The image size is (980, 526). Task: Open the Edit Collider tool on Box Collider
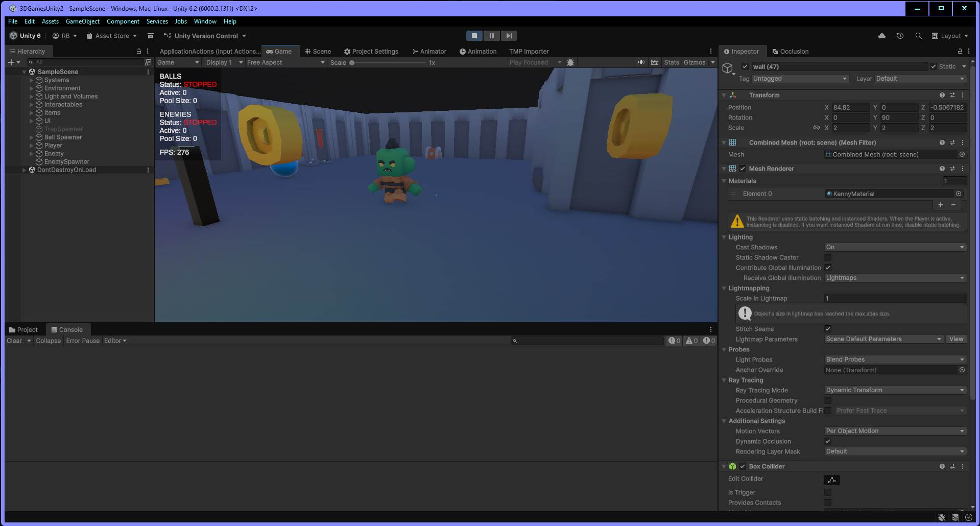tap(831, 480)
